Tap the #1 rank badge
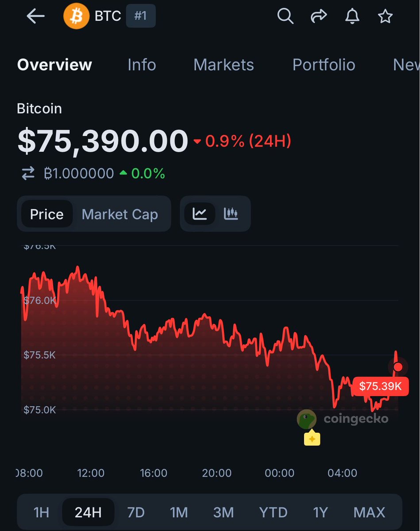Viewport: 420px width, 531px height. pyautogui.click(x=140, y=16)
